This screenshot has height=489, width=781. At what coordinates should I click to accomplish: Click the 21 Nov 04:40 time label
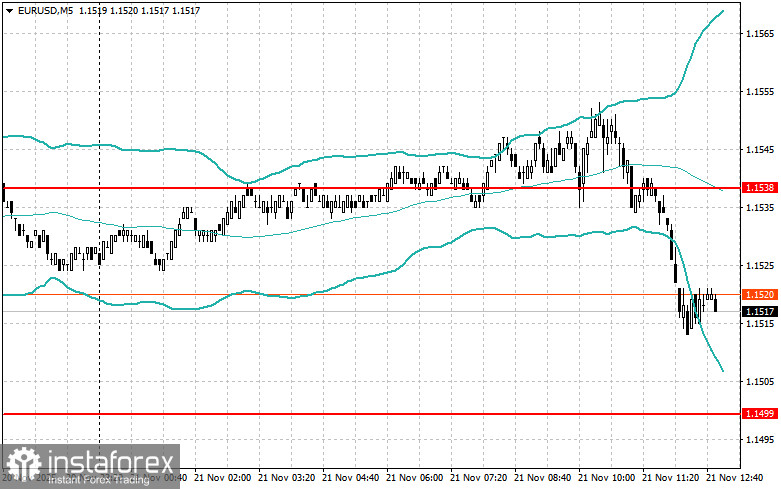[x=351, y=478]
